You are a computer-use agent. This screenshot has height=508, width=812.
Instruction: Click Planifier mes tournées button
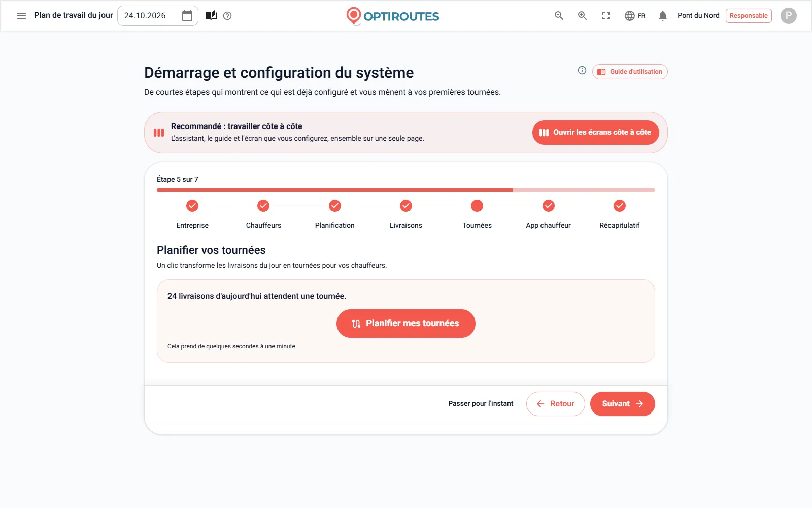point(406,324)
